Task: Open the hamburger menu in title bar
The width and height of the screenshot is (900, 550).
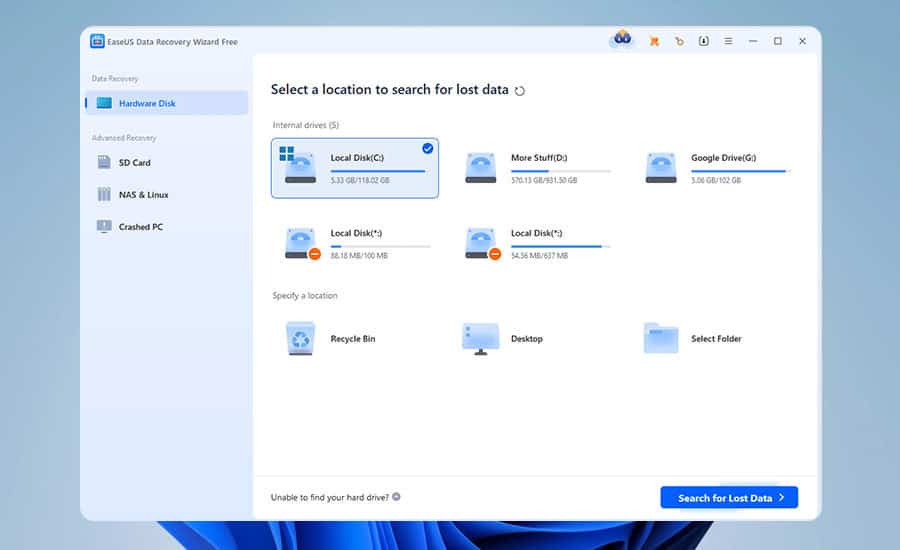Action: tap(728, 41)
